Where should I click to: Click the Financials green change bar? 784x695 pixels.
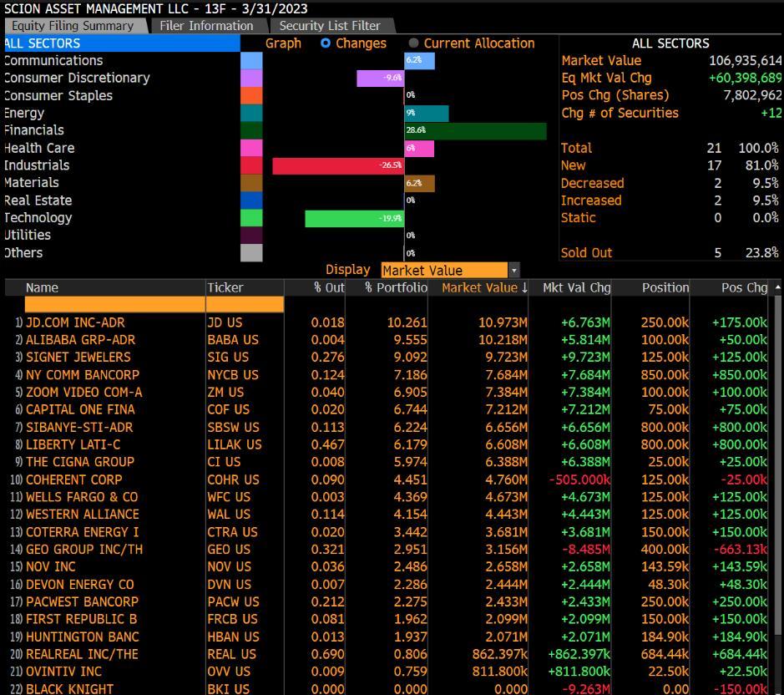pos(476,130)
